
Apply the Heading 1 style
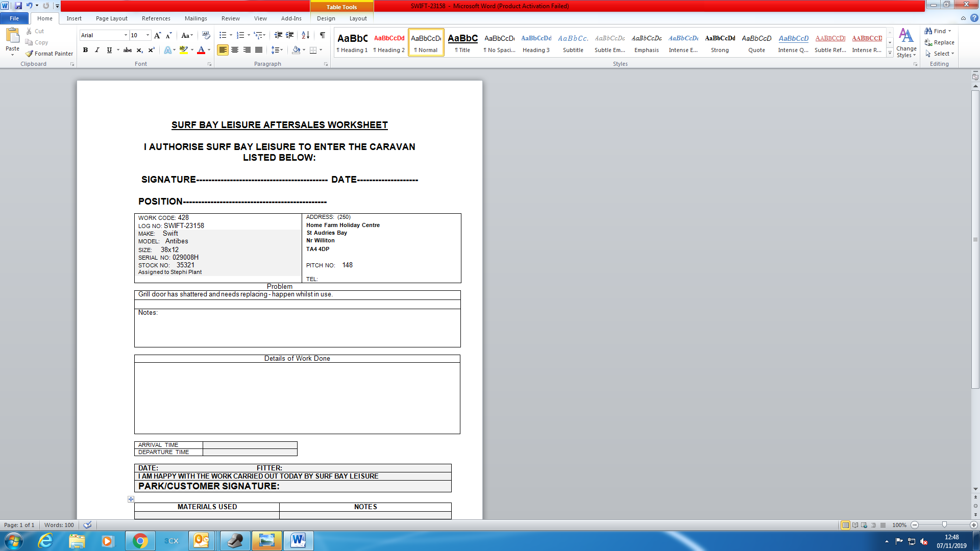(x=352, y=42)
